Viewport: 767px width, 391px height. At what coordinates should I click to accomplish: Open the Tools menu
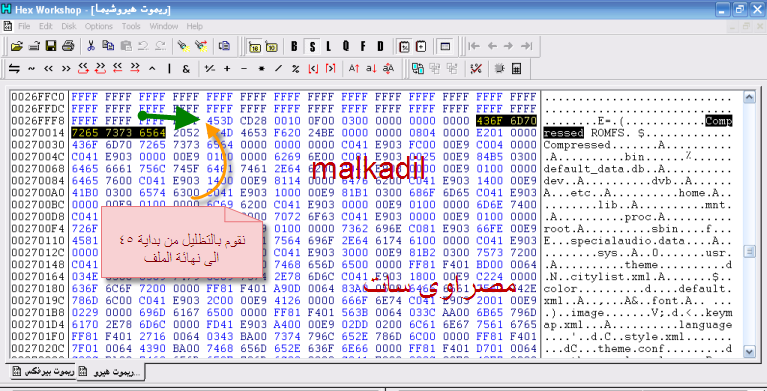(x=131, y=26)
